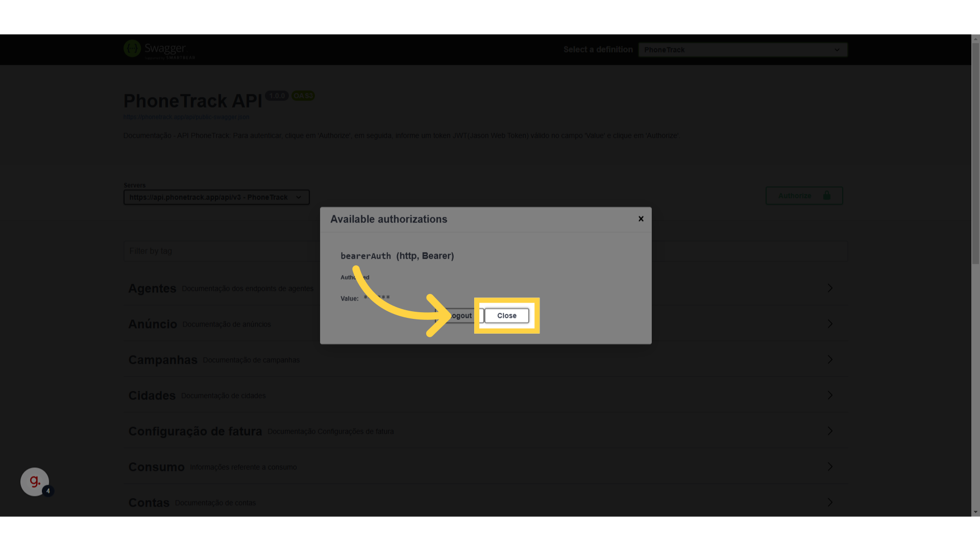Screen dimensions: 980x551
Task: Click the 'Documentação de cidades' description
Action: [223, 396]
